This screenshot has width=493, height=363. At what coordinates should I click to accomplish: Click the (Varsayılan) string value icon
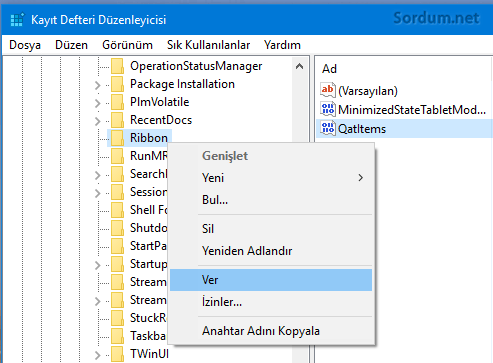pyautogui.click(x=327, y=90)
